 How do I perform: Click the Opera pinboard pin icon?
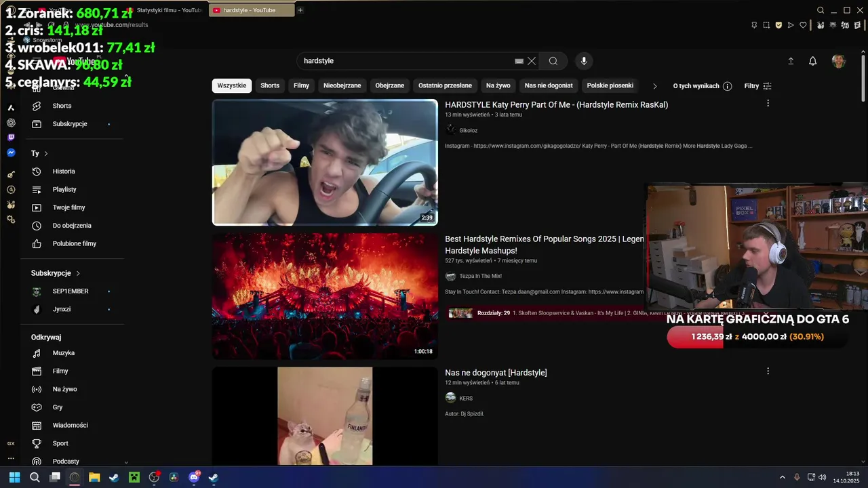(754, 25)
